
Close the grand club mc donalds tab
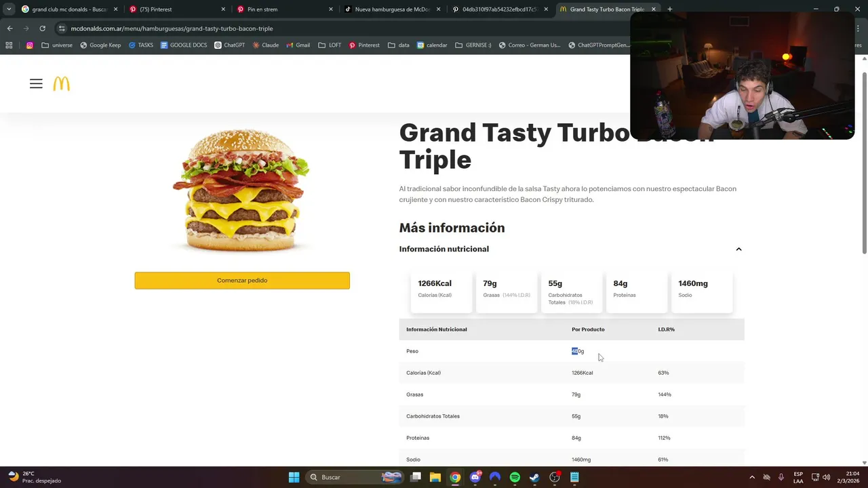[x=115, y=9]
